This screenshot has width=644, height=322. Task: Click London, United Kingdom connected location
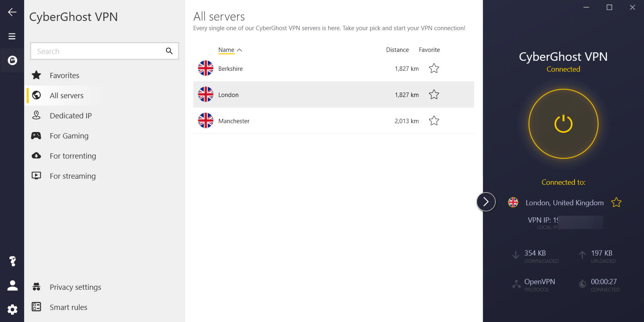(564, 203)
